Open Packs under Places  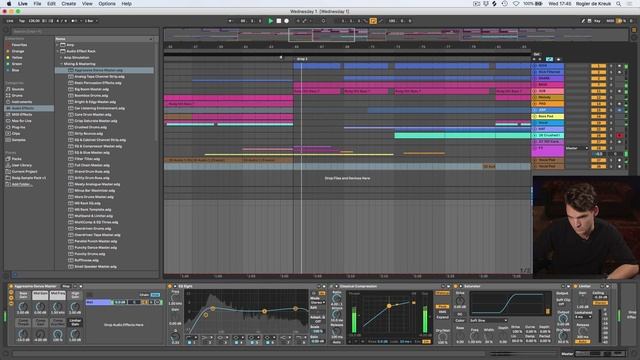click(16, 159)
